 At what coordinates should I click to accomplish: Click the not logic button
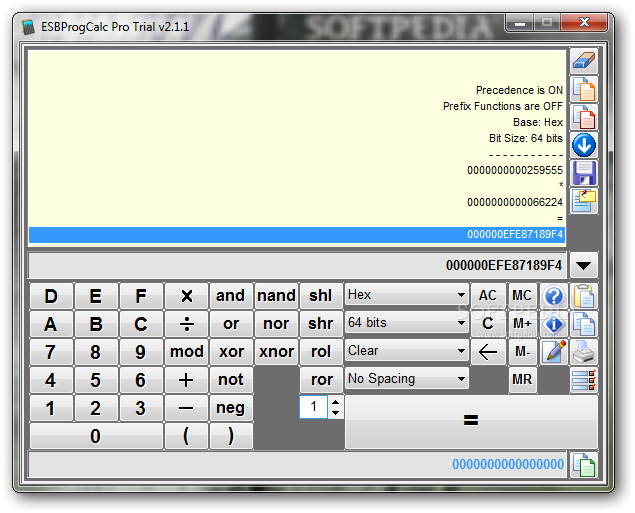coord(231,380)
